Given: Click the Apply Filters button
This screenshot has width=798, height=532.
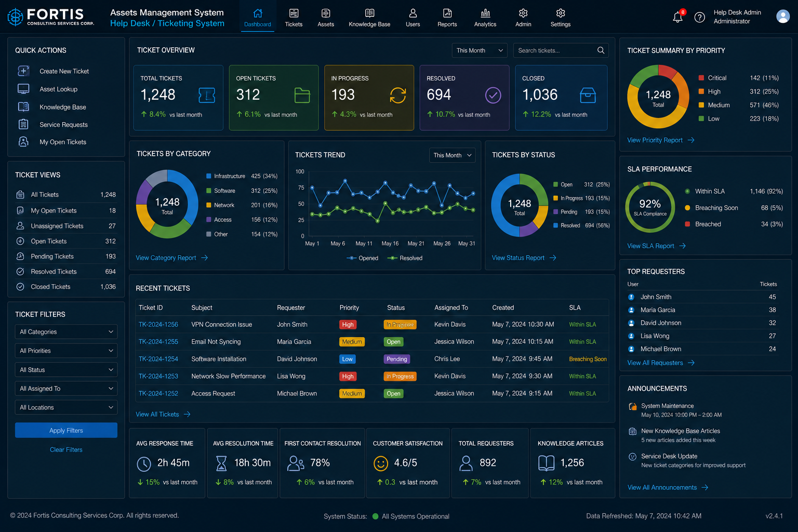Looking at the screenshot, I should (66, 430).
